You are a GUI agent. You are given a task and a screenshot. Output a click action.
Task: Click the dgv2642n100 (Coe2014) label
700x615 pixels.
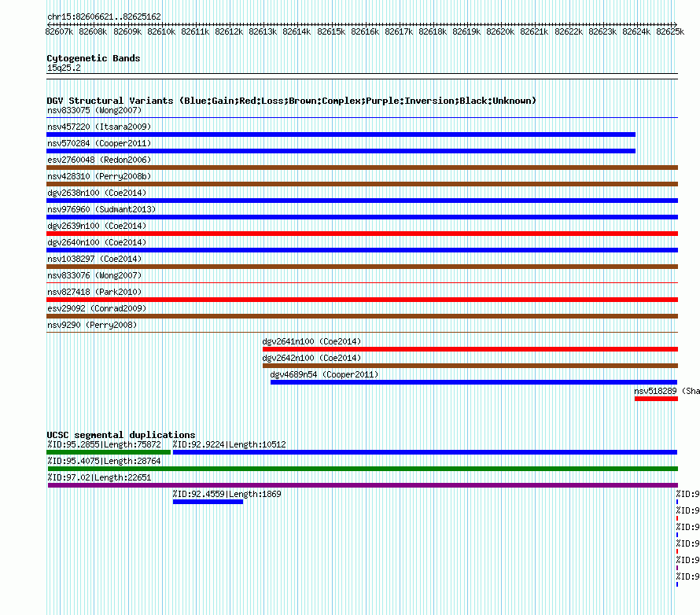[x=311, y=358]
